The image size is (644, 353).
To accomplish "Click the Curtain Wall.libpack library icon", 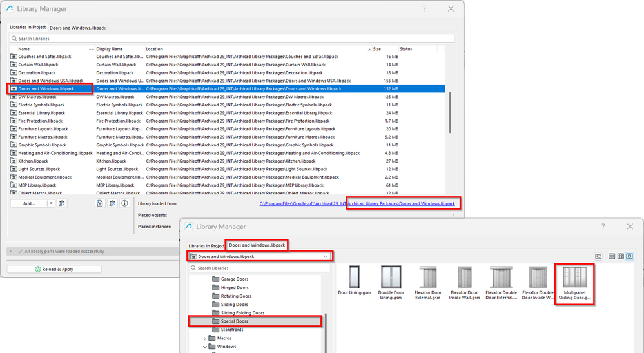I will click(x=14, y=65).
